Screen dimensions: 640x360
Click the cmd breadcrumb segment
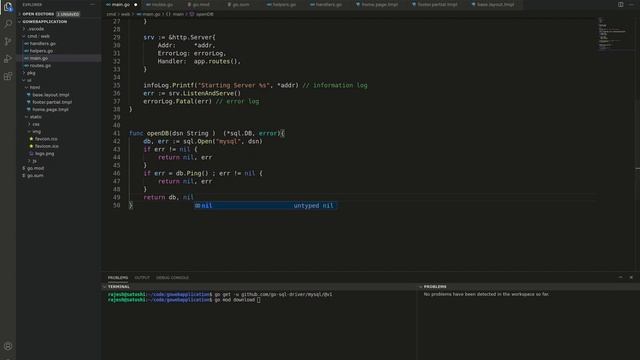pos(111,14)
